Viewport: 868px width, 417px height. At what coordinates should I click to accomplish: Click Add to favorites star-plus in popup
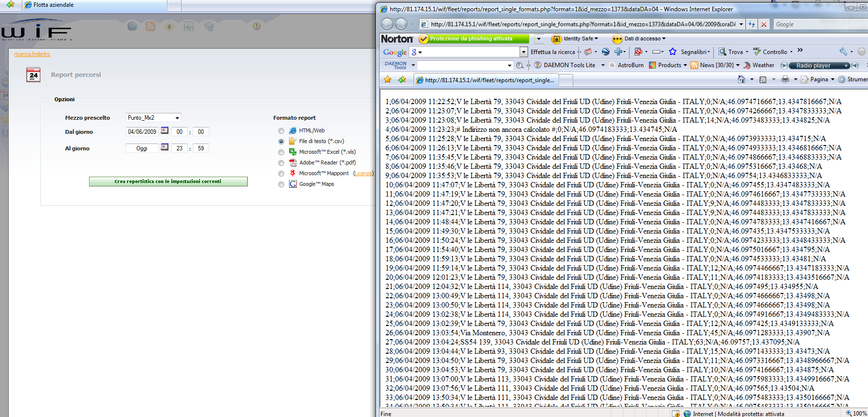[x=402, y=79]
